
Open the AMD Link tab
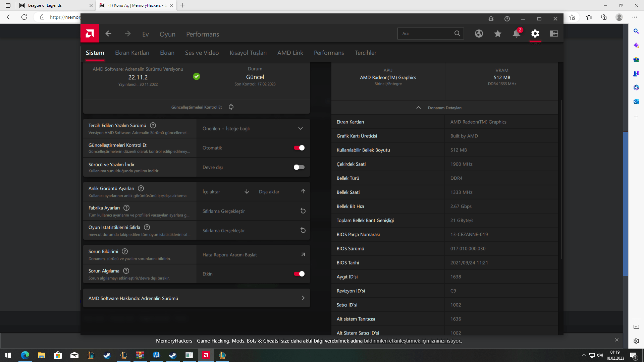click(x=290, y=53)
